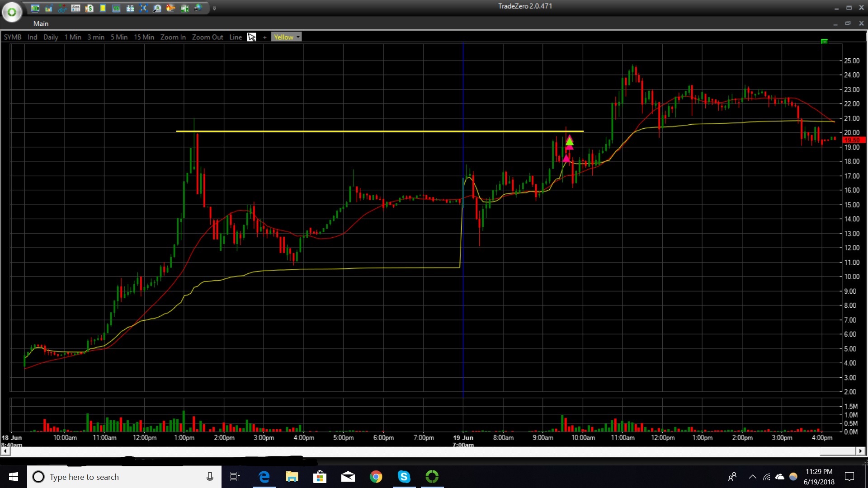
Task: Switch chart to 5 Min interval
Action: [119, 37]
